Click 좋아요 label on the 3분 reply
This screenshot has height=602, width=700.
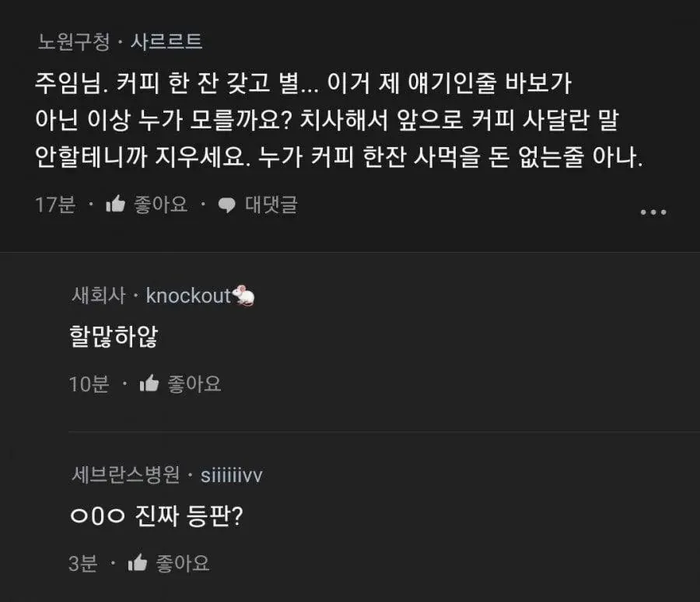coord(183,562)
